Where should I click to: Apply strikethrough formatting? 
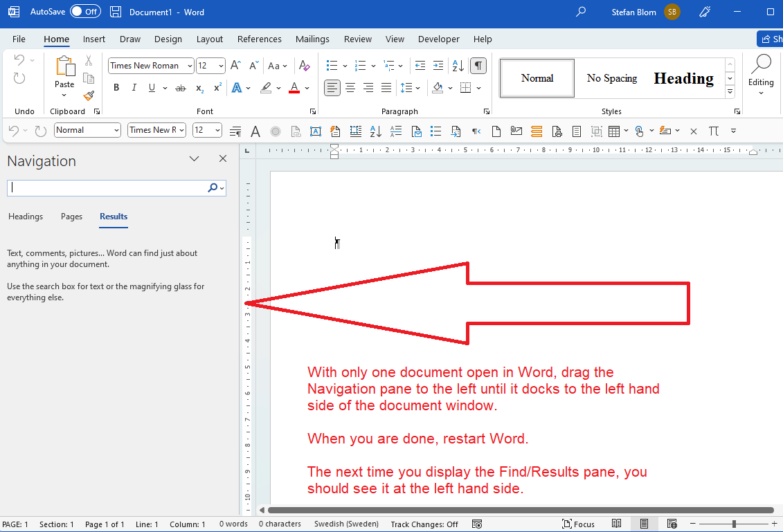[x=181, y=88]
